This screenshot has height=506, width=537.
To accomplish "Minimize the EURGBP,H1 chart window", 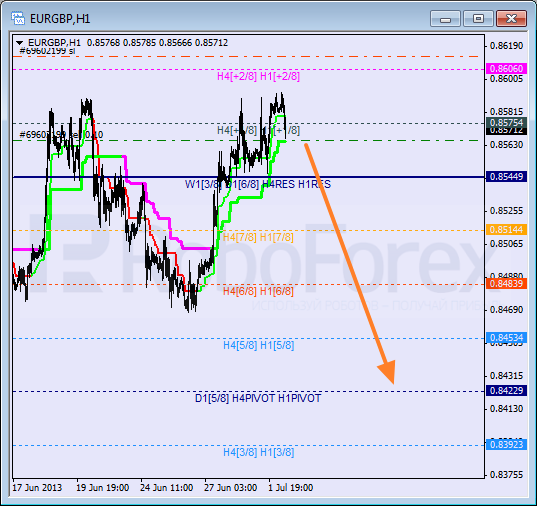I will [445, 18].
